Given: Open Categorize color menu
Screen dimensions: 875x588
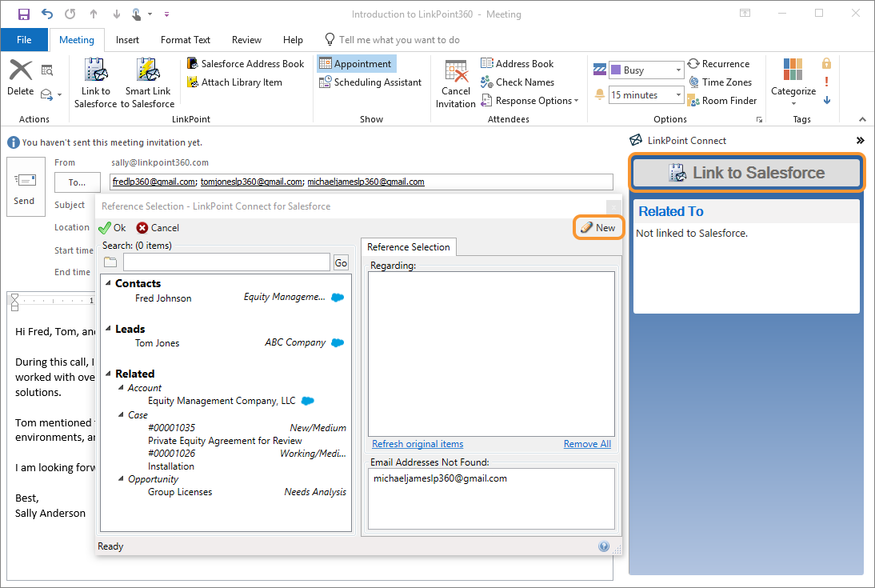Looking at the screenshot, I should (793, 82).
